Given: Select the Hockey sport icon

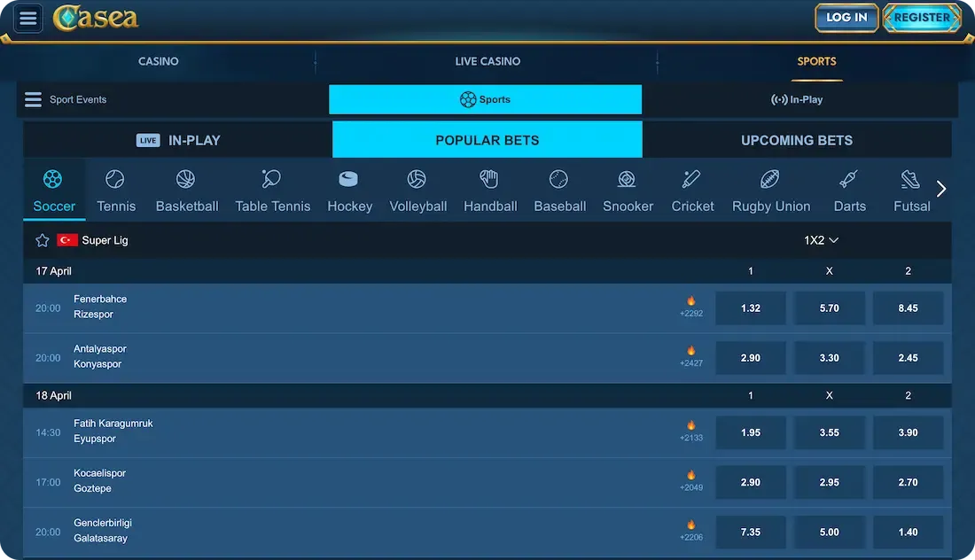Looking at the screenshot, I should click(348, 180).
